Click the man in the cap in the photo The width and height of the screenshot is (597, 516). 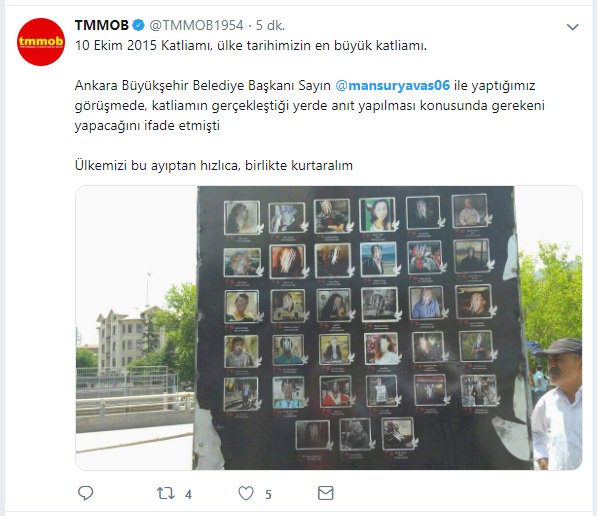point(557,404)
